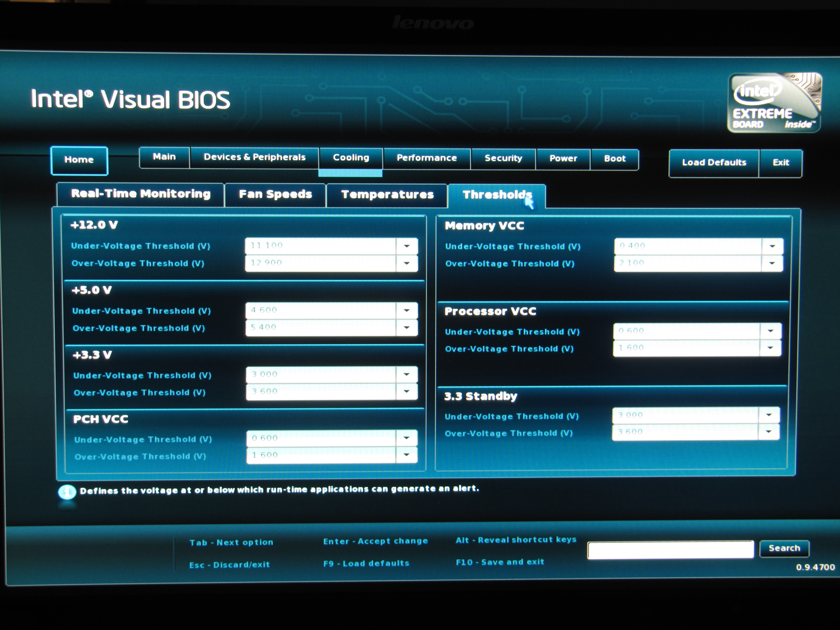Open Memory VCC Over-Voltage Threshold dropdown arrow
This screenshot has width=840, height=630.
772,263
